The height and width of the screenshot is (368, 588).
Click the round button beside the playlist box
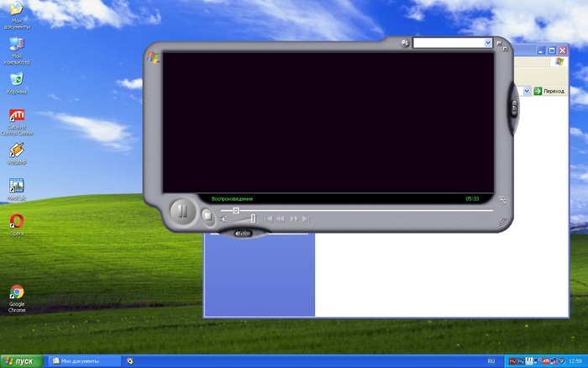[405, 43]
